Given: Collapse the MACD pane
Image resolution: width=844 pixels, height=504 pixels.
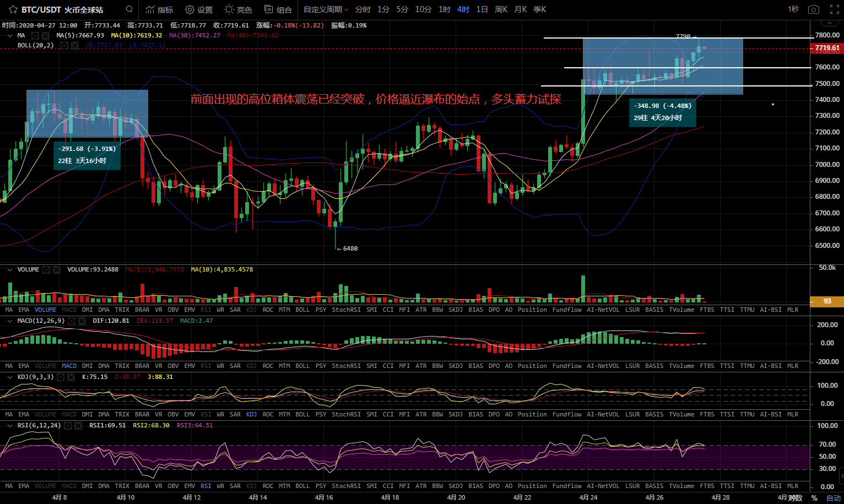Looking at the screenshot, I should (10, 321).
